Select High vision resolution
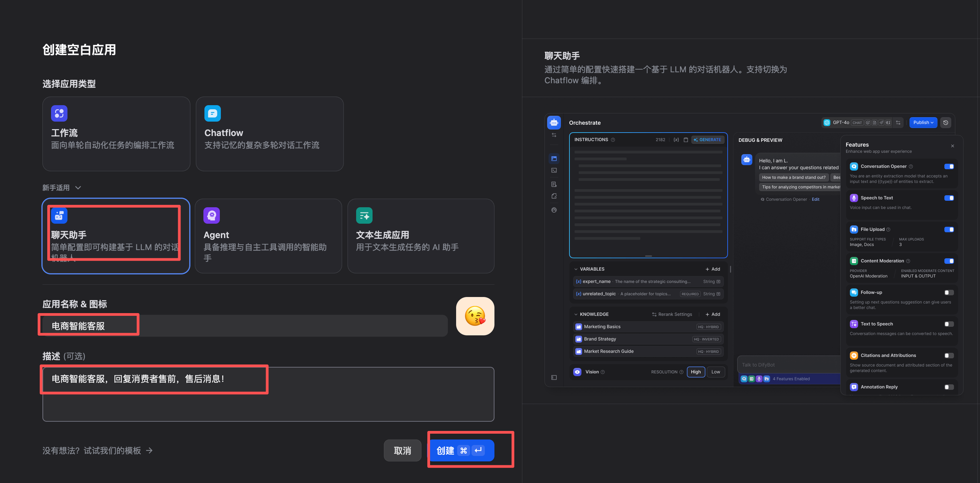Screen dimensions: 980x483 [695, 372]
